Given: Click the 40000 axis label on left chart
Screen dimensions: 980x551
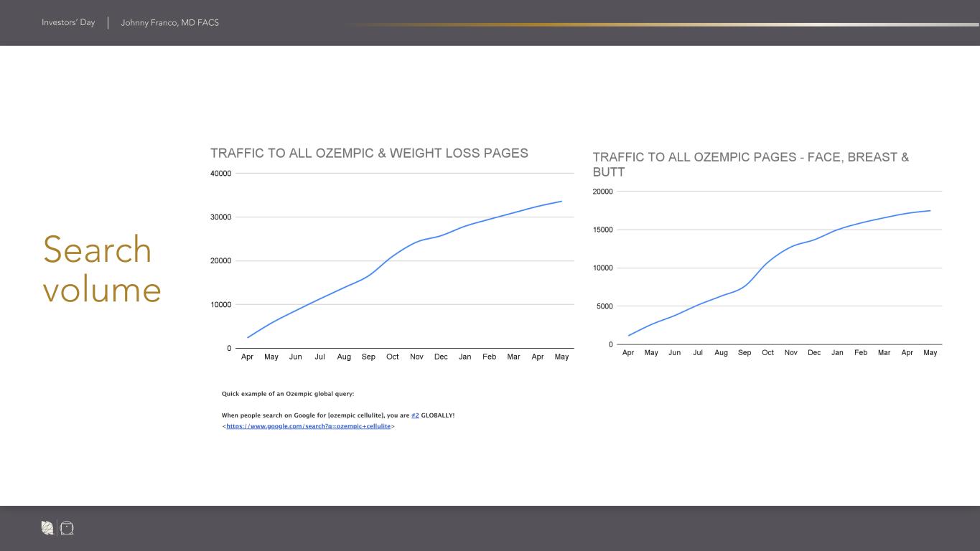Looking at the screenshot, I should 220,174.
